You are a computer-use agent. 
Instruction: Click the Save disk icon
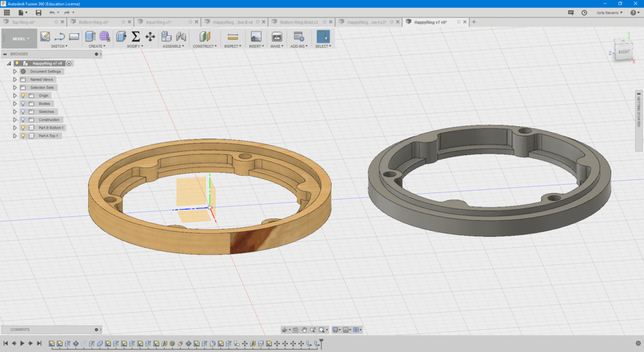click(x=39, y=12)
